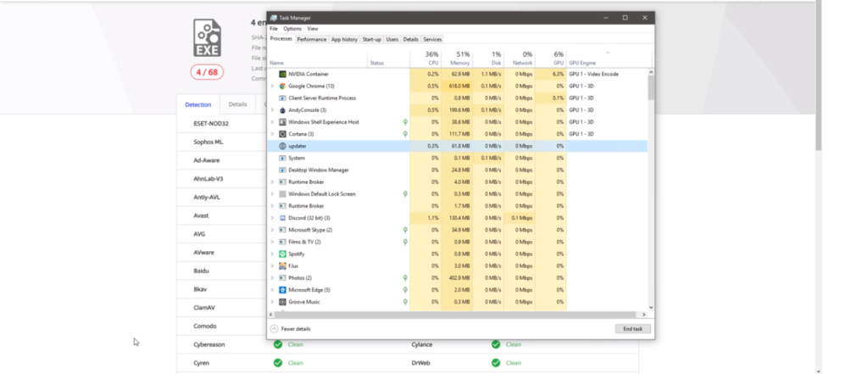Sort processes by the CPU column header

(x=426, y=59)
